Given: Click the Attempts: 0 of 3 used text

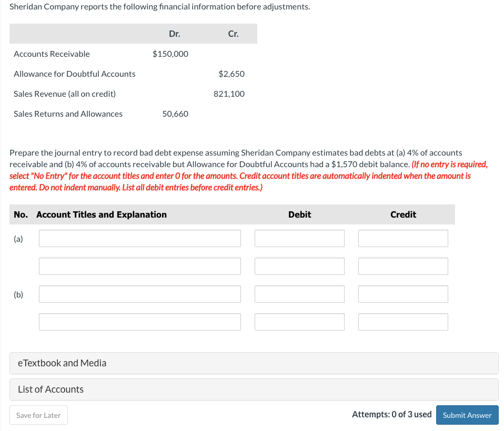Looking at the screenshot, I should [x=392, y=414].
